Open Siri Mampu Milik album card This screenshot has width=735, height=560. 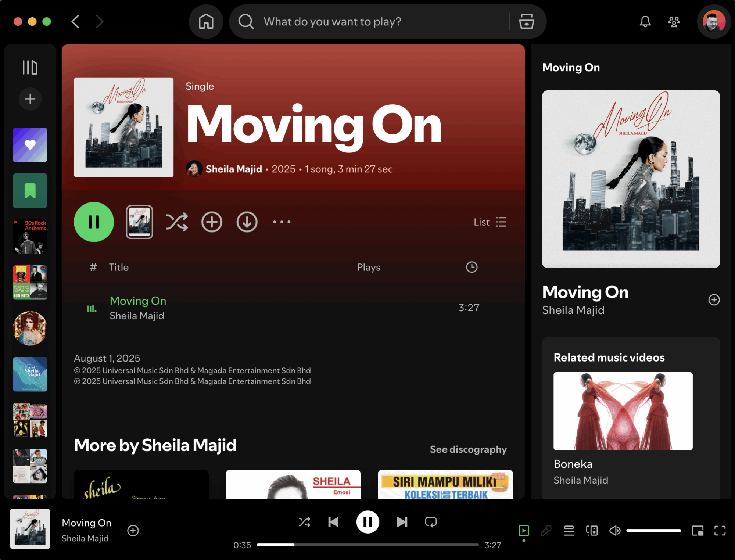pyautogui.click(x=445, y=484)
